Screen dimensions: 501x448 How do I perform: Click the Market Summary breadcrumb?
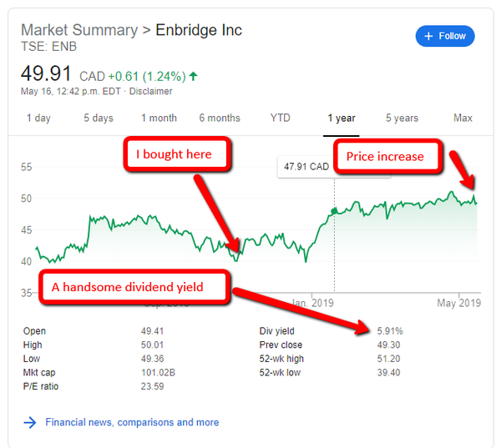(78, 30)
